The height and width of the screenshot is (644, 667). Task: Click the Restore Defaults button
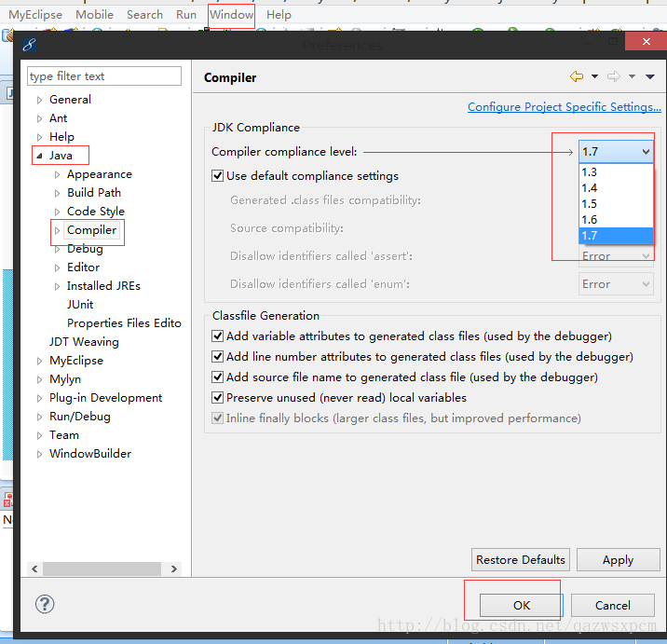[x=520, y=560]
